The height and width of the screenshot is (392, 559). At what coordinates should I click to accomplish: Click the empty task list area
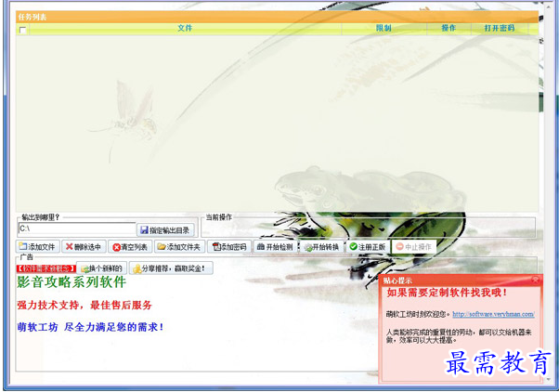277,123
